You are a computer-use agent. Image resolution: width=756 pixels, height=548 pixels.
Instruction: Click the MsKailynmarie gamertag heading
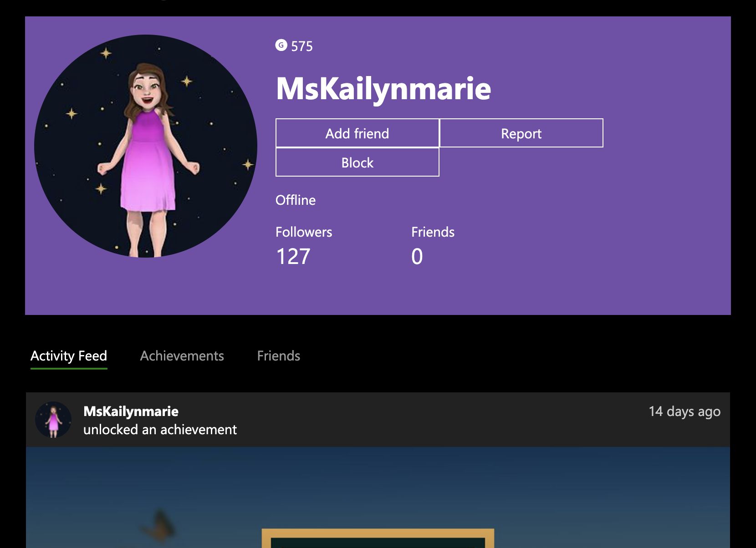[x=383, y=89]
